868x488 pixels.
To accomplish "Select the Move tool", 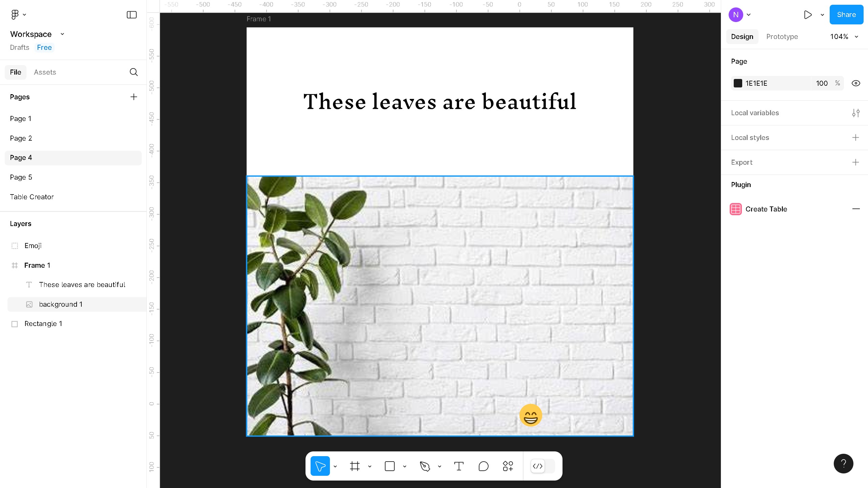I will (x=320, y=466).
